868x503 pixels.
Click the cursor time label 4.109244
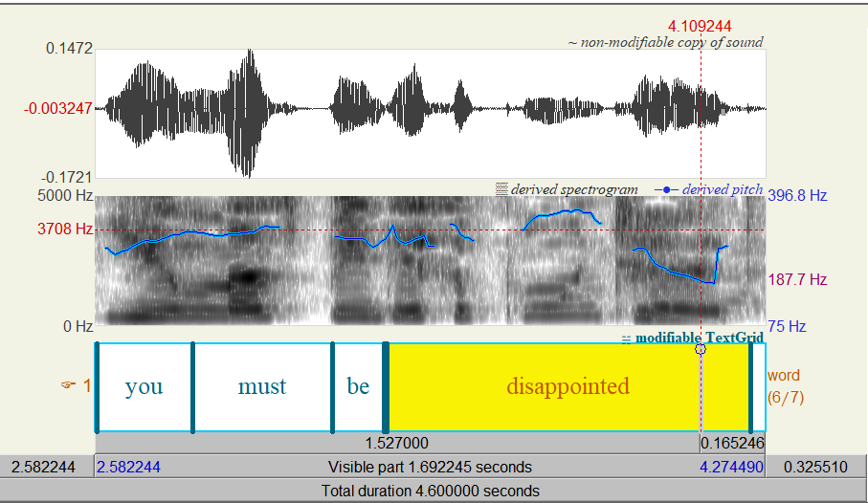click(700, 26)
